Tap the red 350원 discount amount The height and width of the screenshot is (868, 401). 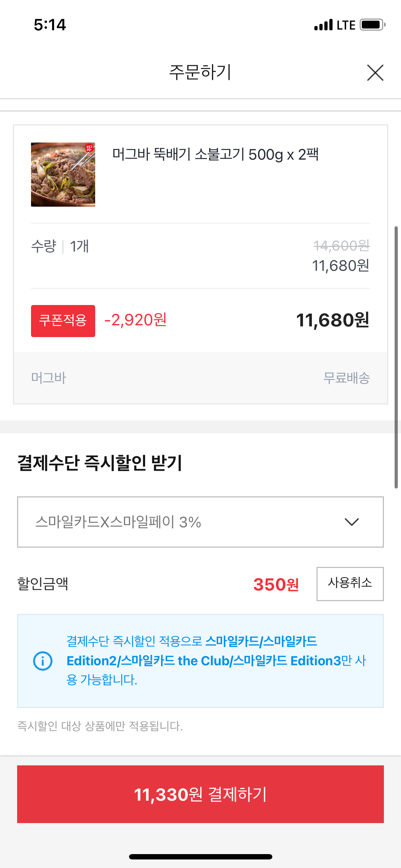276,584
